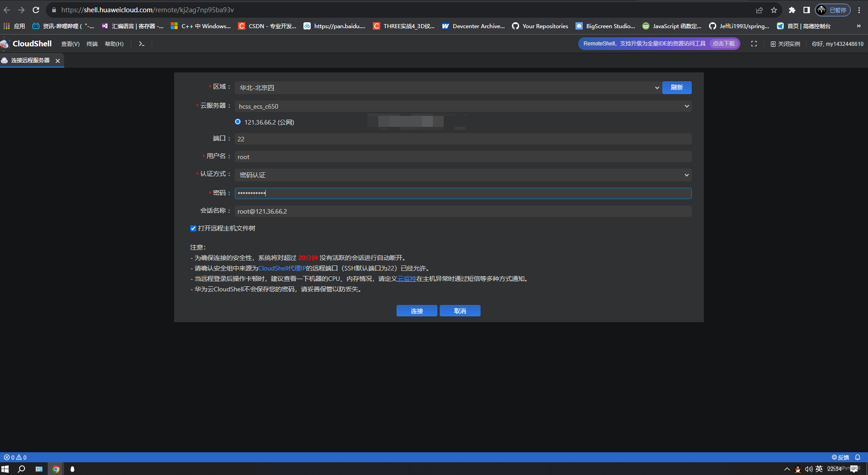Open the Windows action center icon
The image size is (868, 475).
coord(854,469)
